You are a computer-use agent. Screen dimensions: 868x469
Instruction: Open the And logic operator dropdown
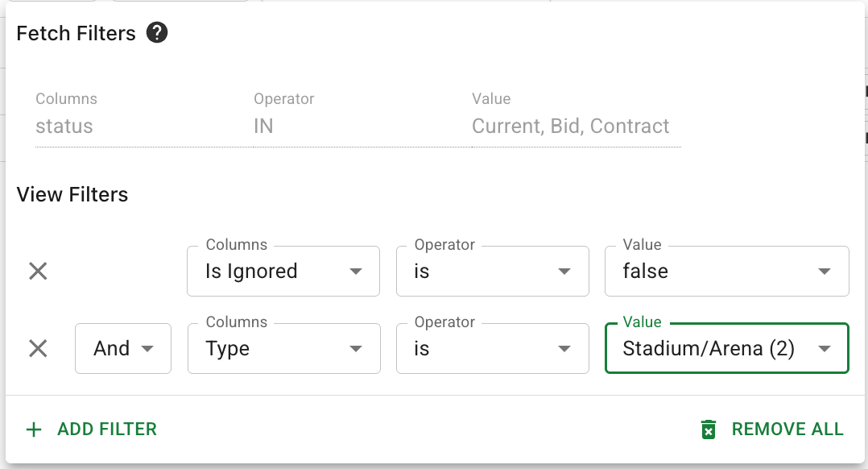[x=123, y=348]
